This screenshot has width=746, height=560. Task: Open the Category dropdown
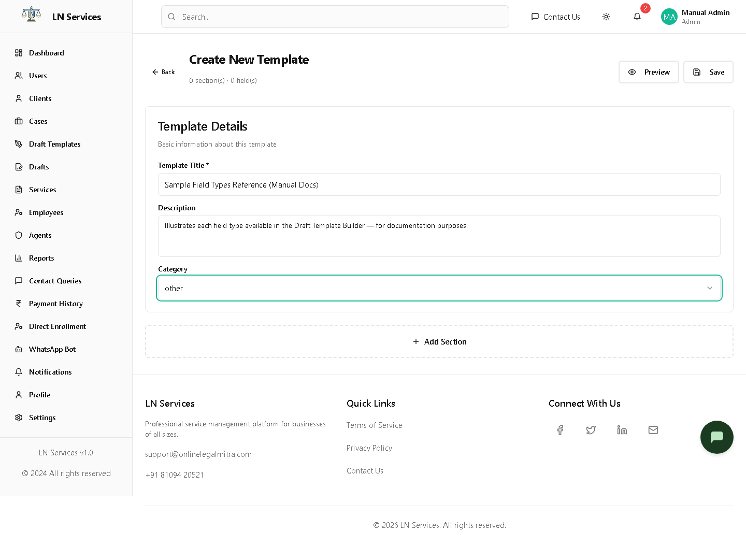[439, 288]
